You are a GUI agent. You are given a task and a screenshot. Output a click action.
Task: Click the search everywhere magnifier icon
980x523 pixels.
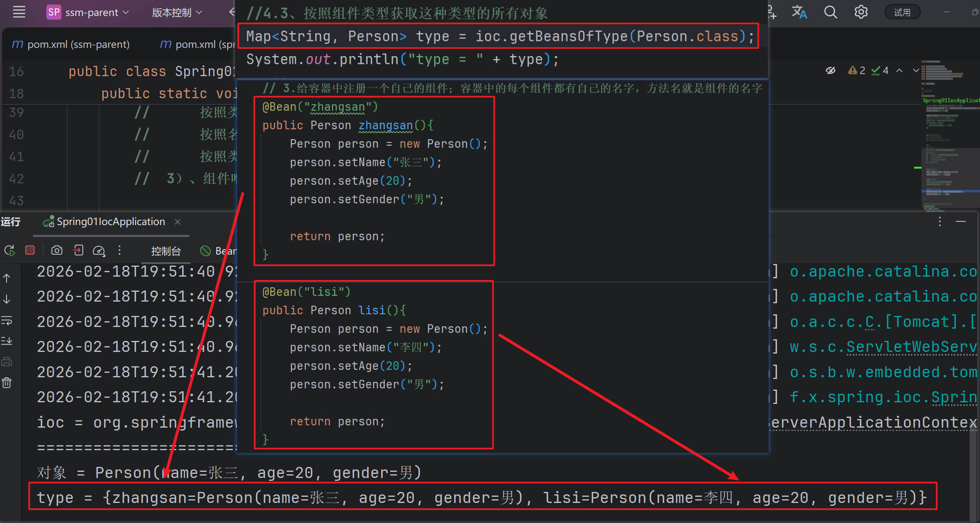pos(830,12)
